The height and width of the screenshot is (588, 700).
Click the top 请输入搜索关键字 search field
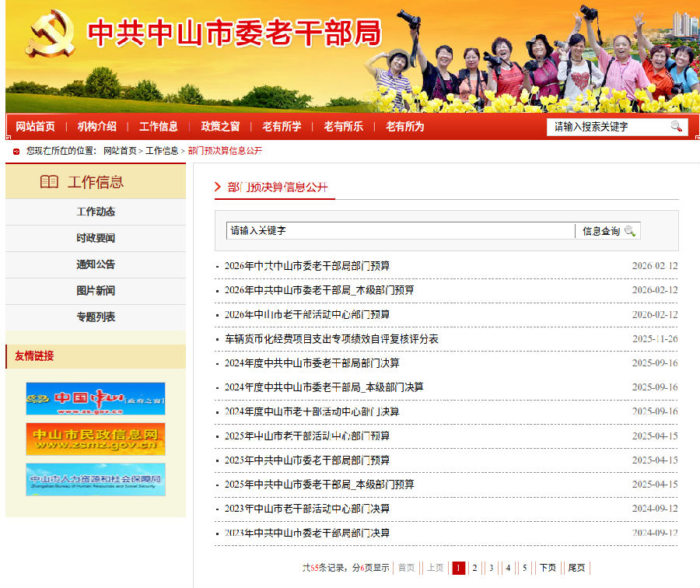point(607,127)
